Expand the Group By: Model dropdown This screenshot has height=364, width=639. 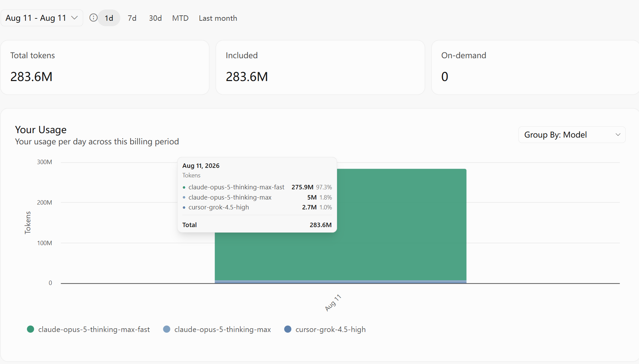coord(572,135)
